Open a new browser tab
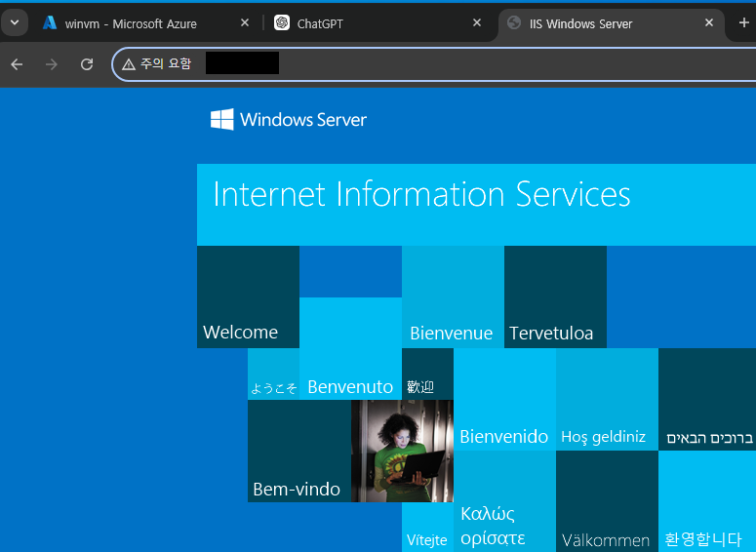 pos(744,22)
